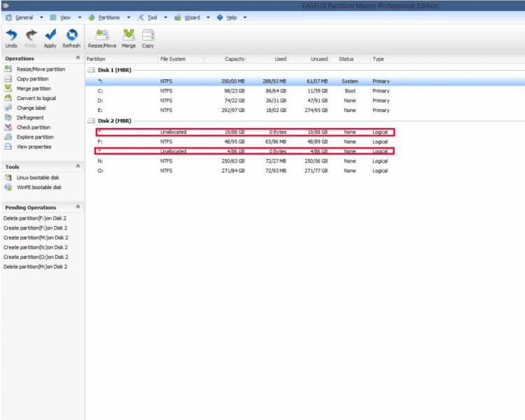The image size is (525, 420).
Task: Click the Check partition sidebar icon
Action: pyautogui.click(x=8, y=127)
